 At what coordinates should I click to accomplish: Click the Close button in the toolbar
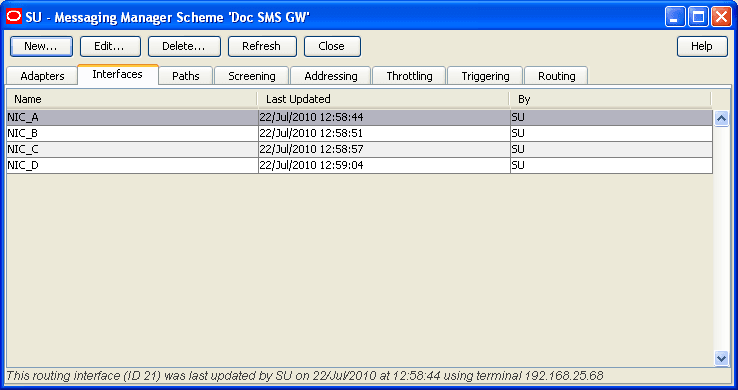click(x=332, y=46)
